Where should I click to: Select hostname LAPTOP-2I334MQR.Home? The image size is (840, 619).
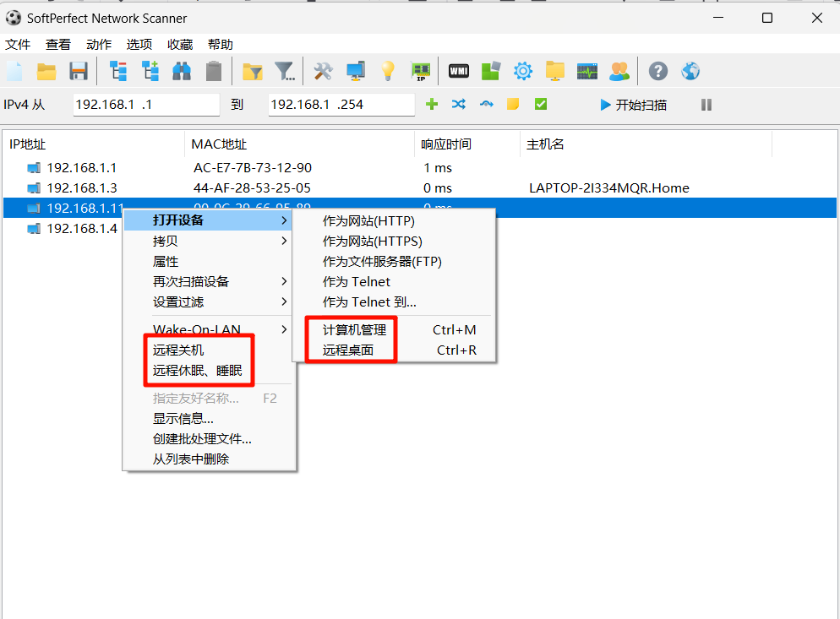tap(609, 188)
